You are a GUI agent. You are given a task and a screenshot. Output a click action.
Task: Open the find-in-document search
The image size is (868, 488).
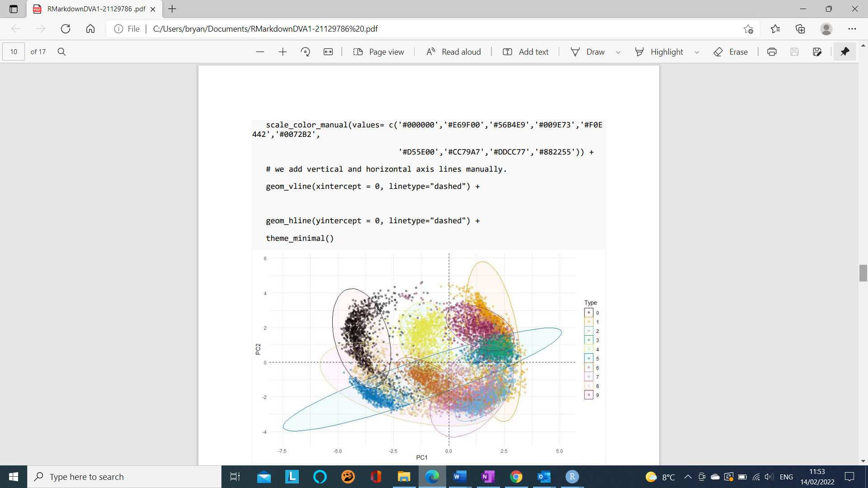tap(61, 52)
